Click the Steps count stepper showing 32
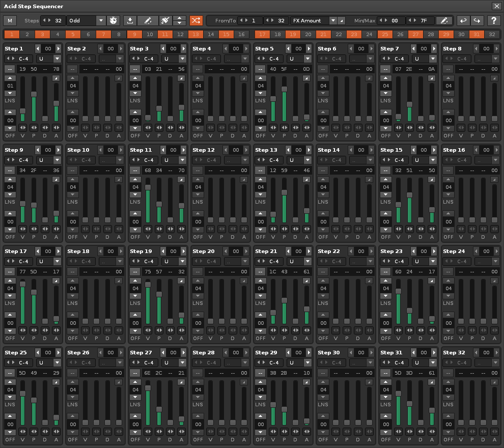504x448 pixels. click(x=53, y=20)
